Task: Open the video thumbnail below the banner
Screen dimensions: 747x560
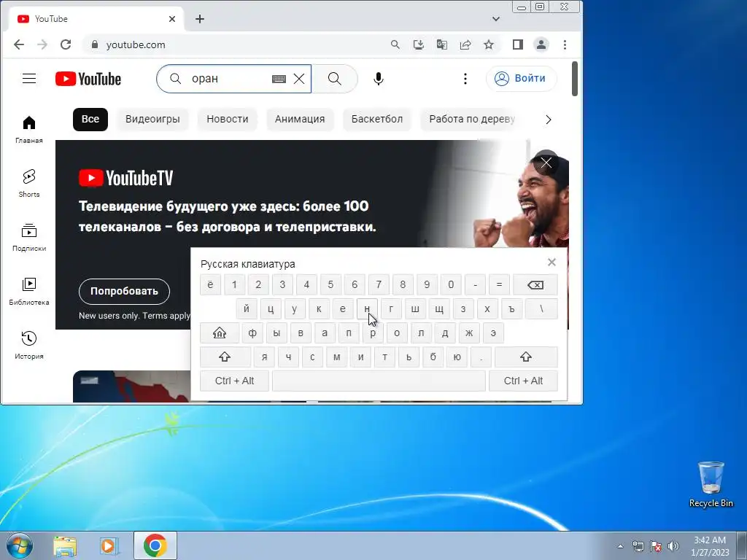Action: tap(131, 386)
